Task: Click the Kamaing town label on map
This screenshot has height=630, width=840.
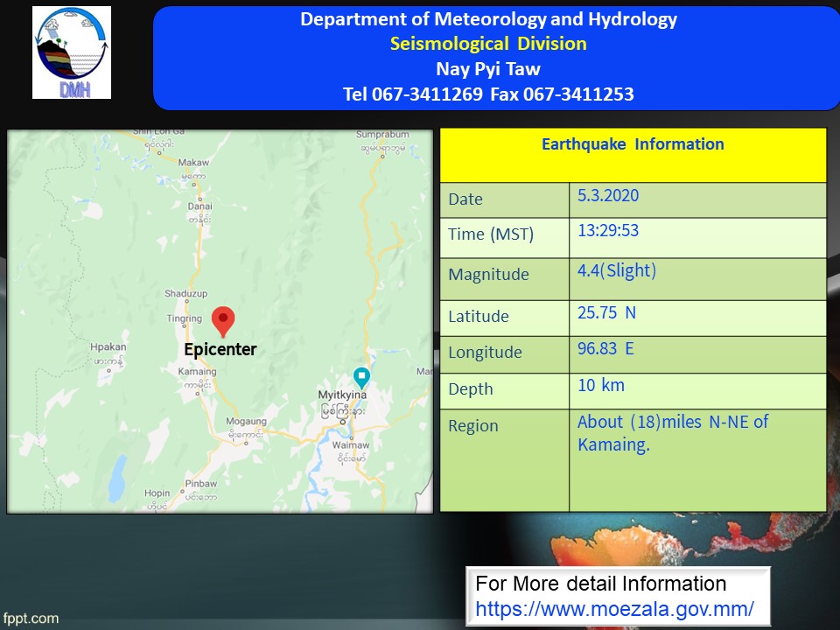Action: 199,372
